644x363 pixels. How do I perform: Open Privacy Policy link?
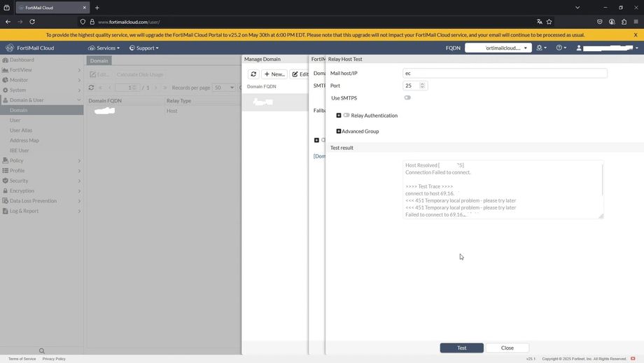point(54,359)
